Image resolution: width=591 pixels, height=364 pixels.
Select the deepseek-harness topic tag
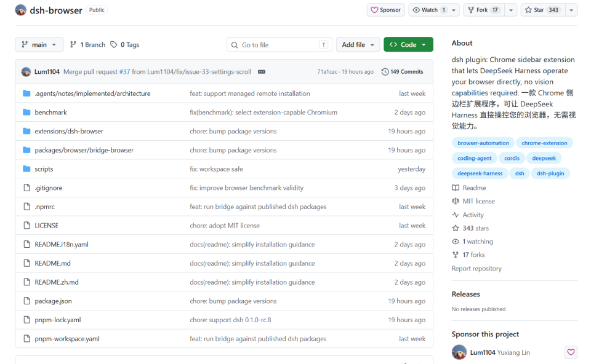click(480, 173)
